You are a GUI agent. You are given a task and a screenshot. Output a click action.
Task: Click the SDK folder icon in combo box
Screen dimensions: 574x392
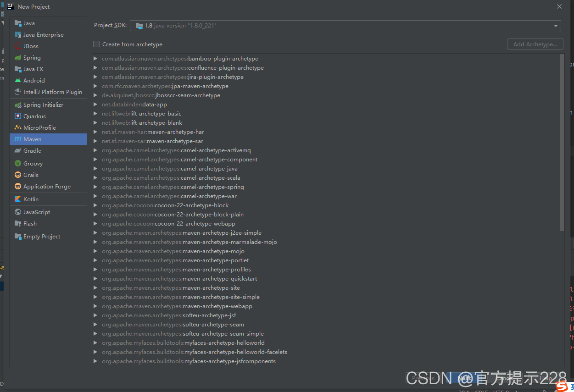139,26
